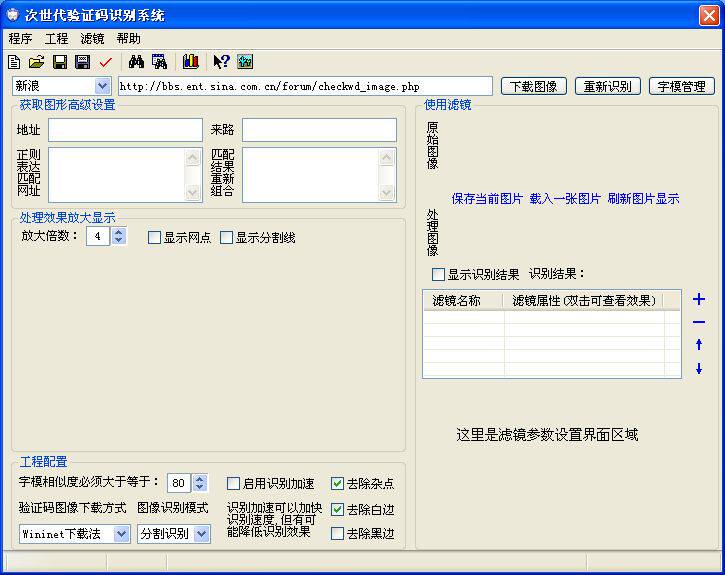
Task: Add a filter with the plus icon
Action: (x=699, y=300)
